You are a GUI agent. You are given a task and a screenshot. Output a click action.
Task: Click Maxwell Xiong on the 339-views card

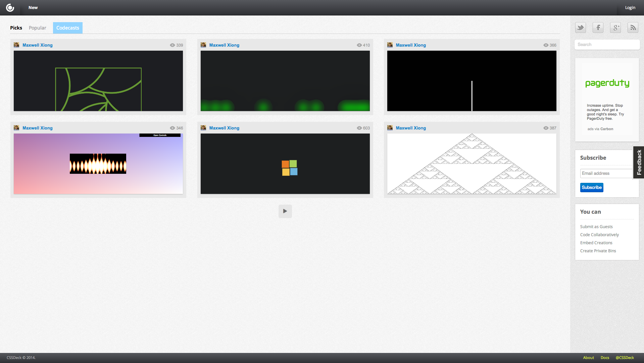pos(38,45)
